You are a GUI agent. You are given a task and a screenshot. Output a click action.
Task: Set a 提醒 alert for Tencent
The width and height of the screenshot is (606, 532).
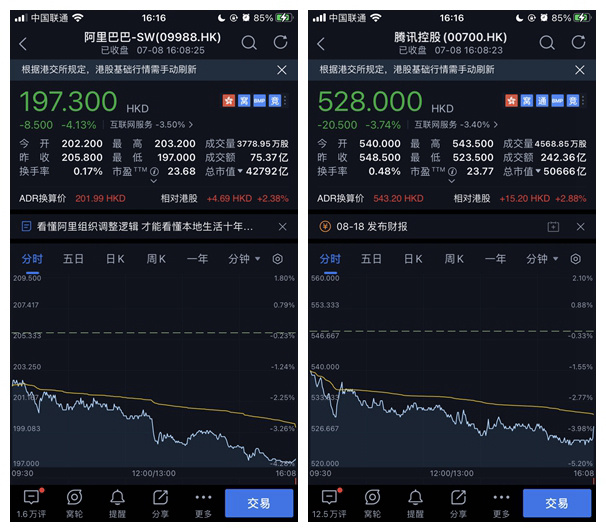click(x=416, y=503)
